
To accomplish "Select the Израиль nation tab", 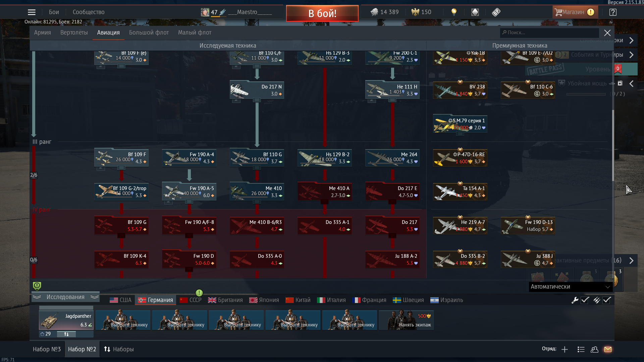I will click(446, 300).
